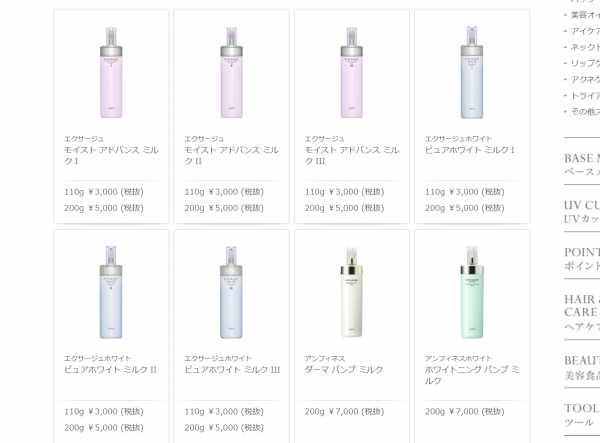This screenshot has width=600, height=443.
Task: Open the BASE MAKE category in sidebar
Action: (x=582, y=164)
